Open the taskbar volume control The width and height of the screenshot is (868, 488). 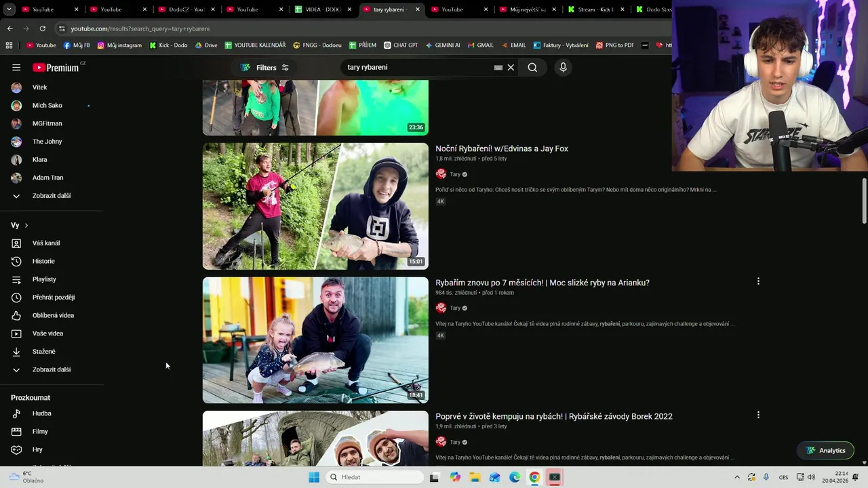[811, 477]
